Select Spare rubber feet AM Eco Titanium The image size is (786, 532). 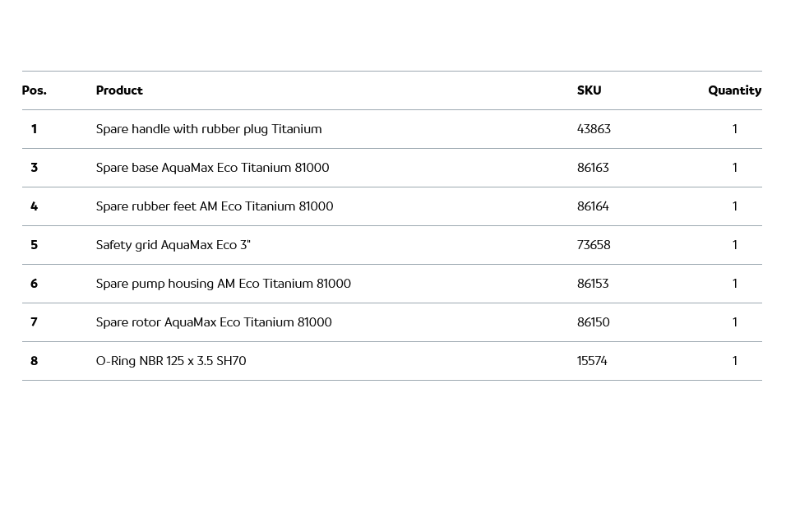click(x=215, y=206)
